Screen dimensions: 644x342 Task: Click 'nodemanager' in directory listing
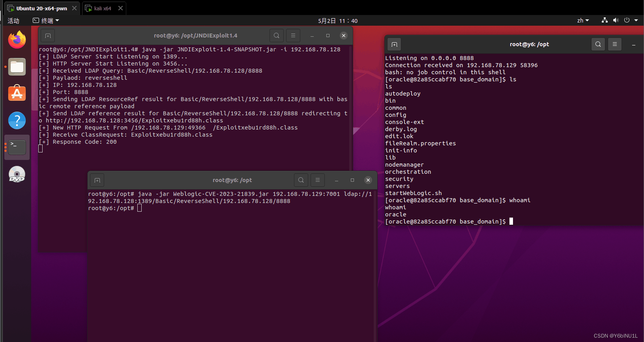(x=404, y=165)
